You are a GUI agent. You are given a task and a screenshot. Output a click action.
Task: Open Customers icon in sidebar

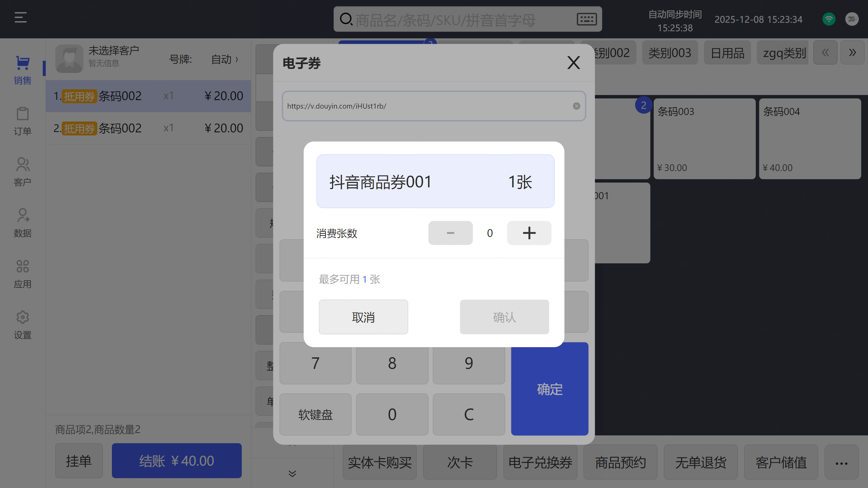pyautogui.click(x=22, y=165)
